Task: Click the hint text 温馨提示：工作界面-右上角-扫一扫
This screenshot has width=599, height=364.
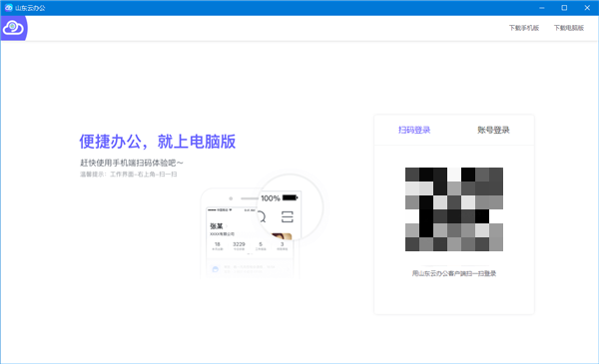Action: (129, 175)
